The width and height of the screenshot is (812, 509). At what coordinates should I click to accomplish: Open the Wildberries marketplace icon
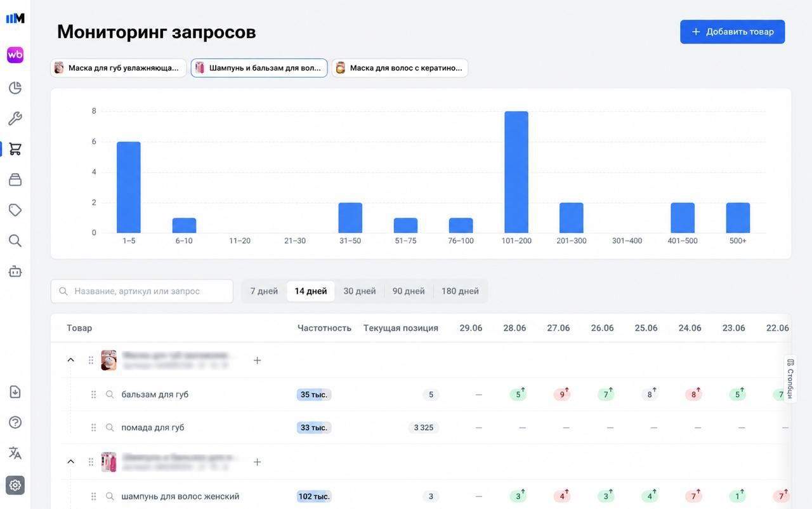[x=15, y=55]
